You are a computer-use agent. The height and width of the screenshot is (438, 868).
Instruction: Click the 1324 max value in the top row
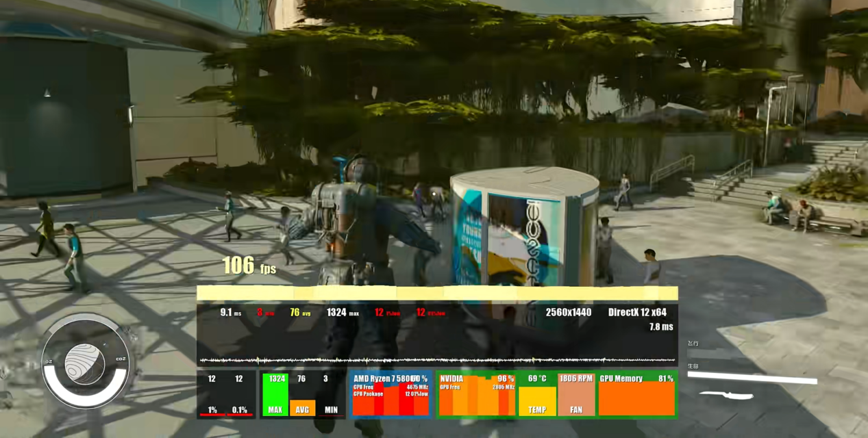tap(343, 313)
